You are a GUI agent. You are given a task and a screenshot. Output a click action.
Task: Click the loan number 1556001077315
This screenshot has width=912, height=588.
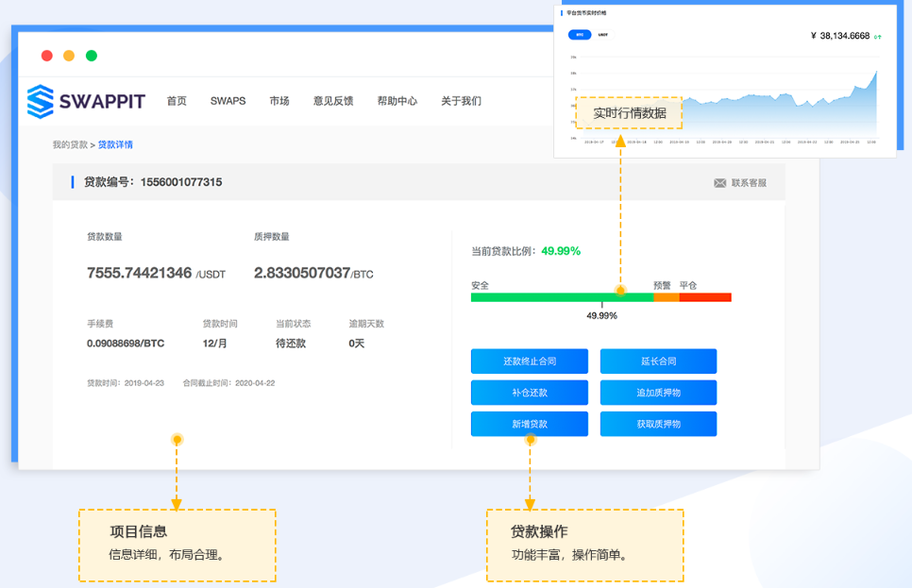pos(181,182)
